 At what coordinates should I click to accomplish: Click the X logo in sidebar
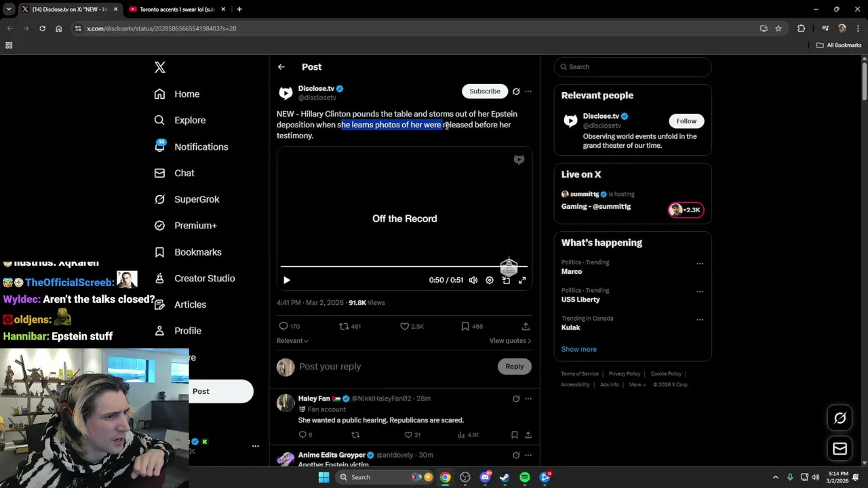(x=160, y=67)
